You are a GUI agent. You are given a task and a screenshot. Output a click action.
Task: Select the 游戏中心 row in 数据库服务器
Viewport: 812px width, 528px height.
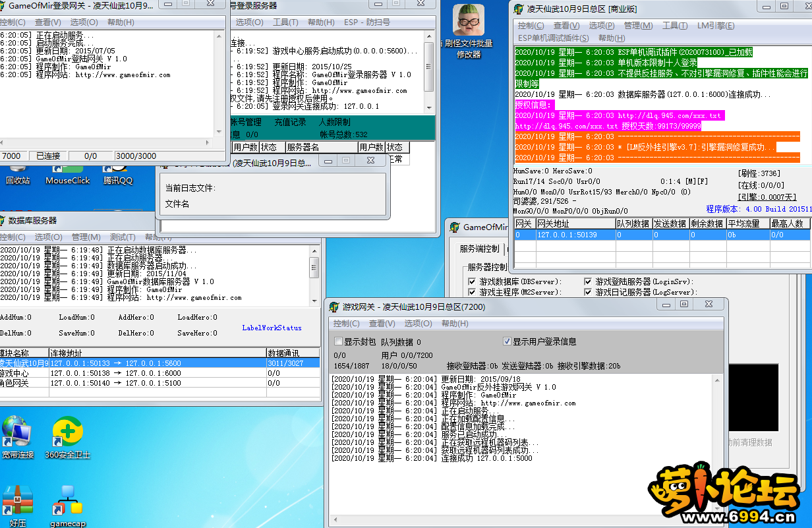(x=160, y=373)
